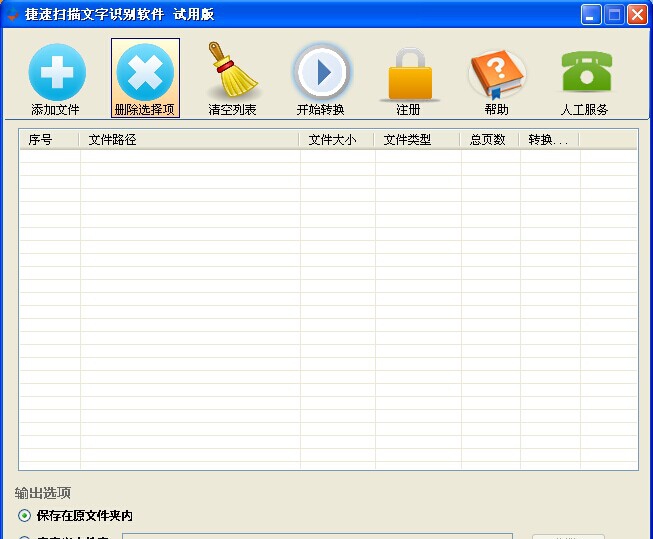Screen dimensions: 653x539
Task: Click the app logo in title bar
Action: pos(13,14)
